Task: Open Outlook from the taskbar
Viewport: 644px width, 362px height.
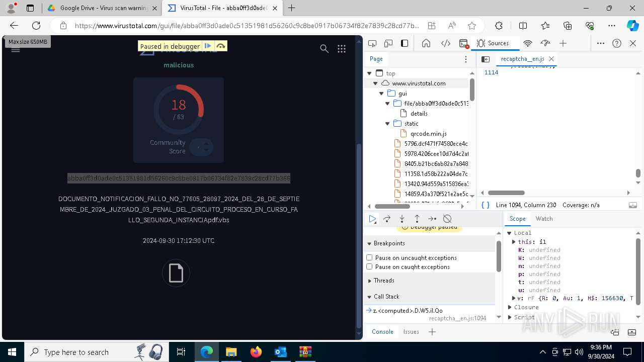Action: (280, 352)
